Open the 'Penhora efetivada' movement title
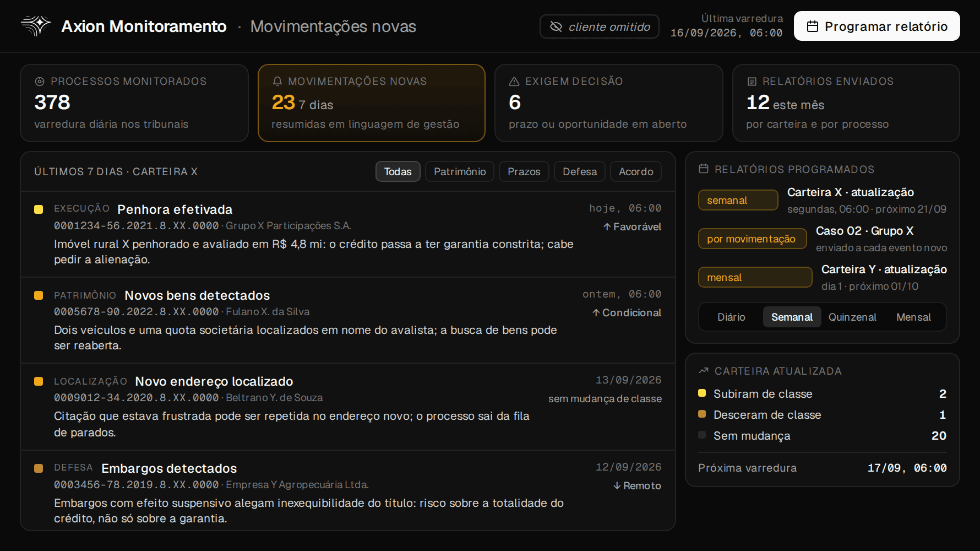The image size is (980, 551). [x=175, y=209]
